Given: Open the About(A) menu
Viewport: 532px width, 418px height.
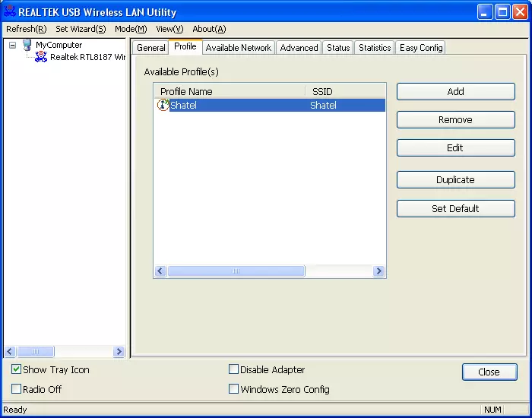Looking at the screenshot, I should (209, 29).
